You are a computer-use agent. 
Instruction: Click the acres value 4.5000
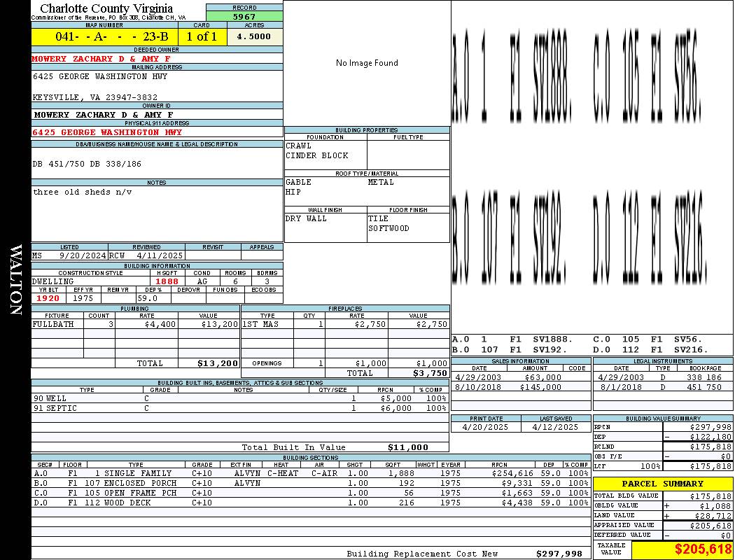click(x=253, y=36)
